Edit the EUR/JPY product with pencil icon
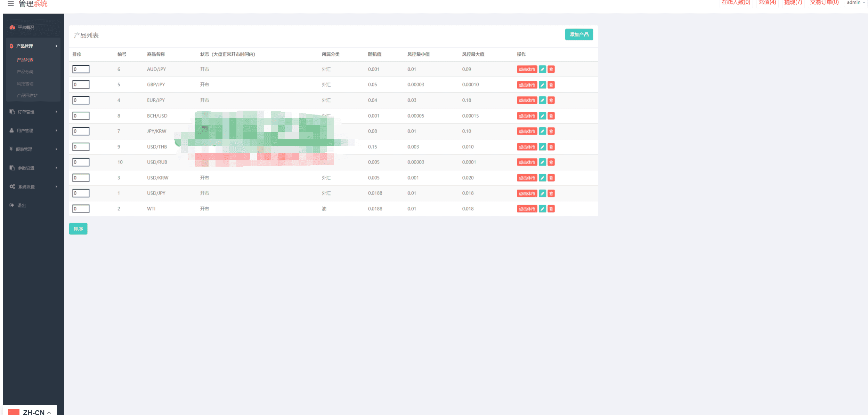Image resolution: width=868 pixels, height=415 pixels. [542, 100]
